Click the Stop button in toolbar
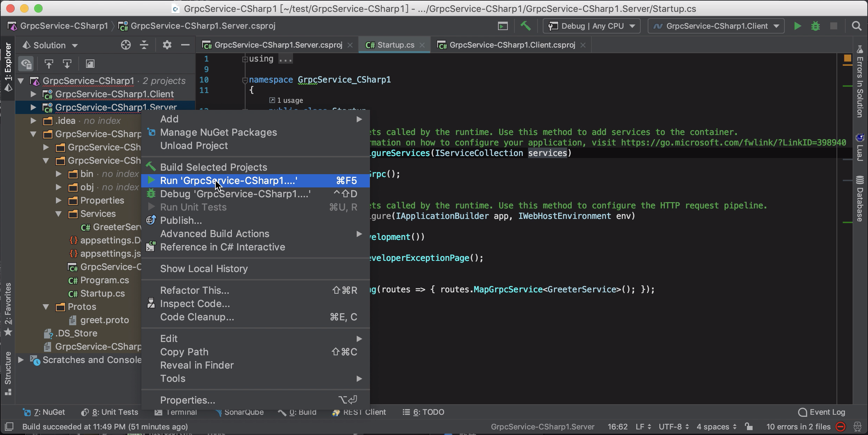This screenshot has height=435, width=868. (x=834, y=26)
